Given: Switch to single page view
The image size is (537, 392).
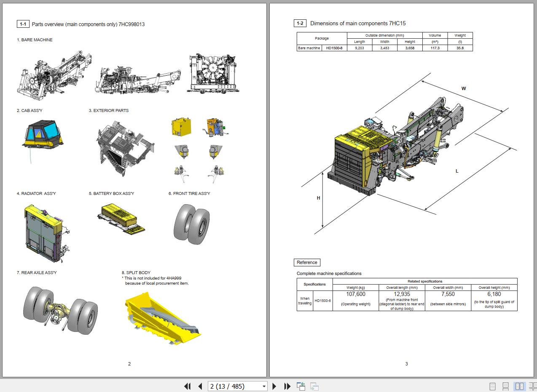Looking at the screenshot, I should pyautogui.click(x=492, y=386).
